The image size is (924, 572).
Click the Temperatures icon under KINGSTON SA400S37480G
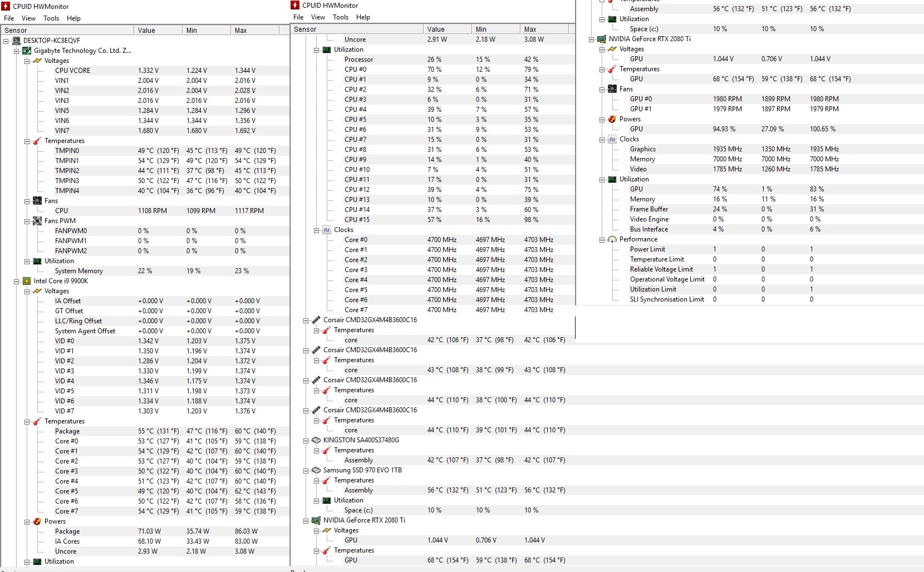pyautogui.click(x=327, y=450)
